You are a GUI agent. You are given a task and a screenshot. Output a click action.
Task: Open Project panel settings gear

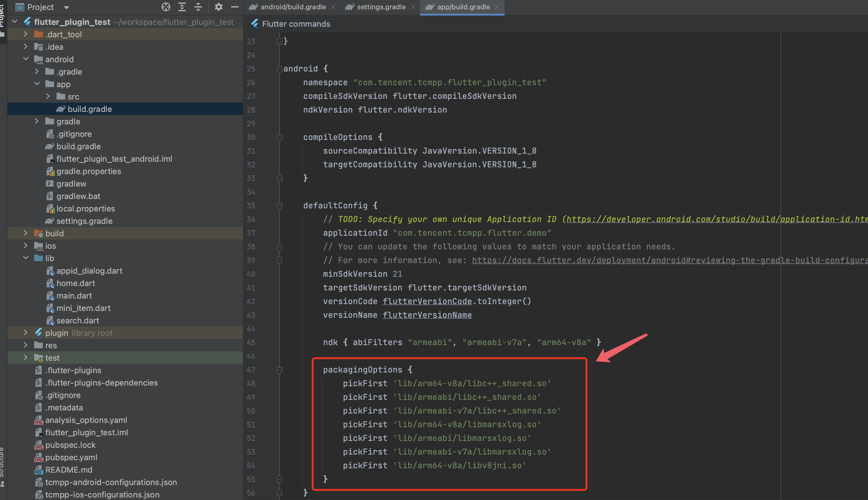pos(218,7)
